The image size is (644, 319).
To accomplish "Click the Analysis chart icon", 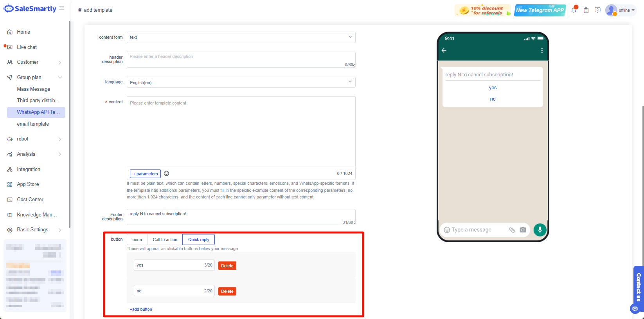I will tap(10, 154).
